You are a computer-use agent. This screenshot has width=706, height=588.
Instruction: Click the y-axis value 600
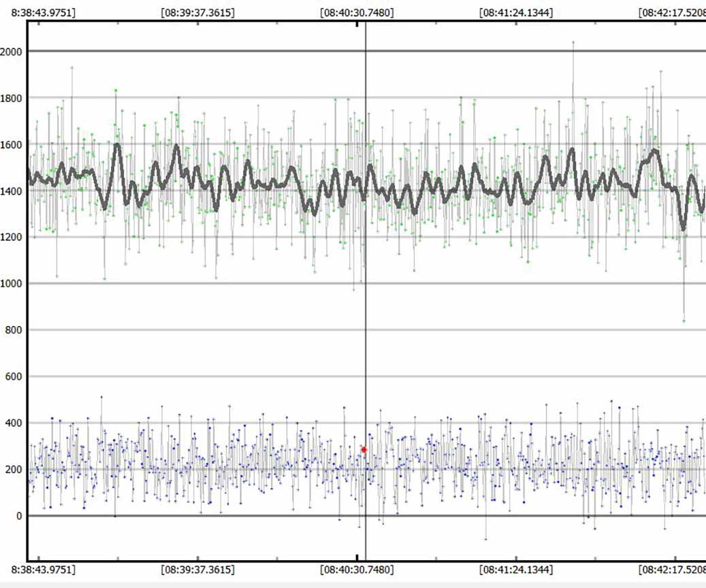click(13, 376)
